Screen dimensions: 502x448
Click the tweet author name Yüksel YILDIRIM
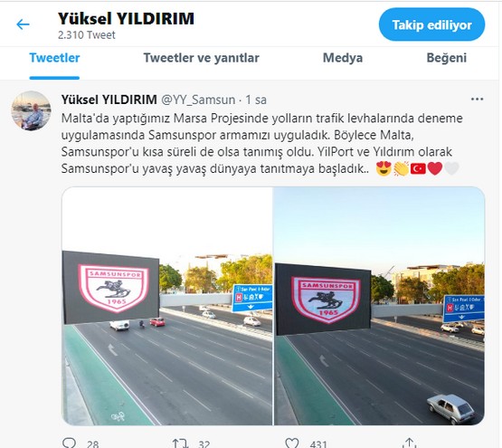(109, 100)
